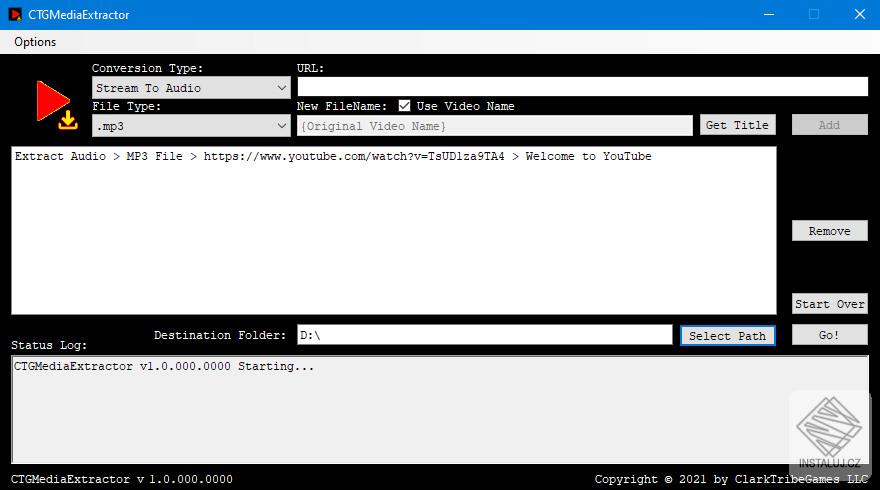Image resolution: width=880 pixels, height=490 pixels.
Task: Open the File Type .mp3 dropdown
Action: pyautogui.click(x=191, y=126)
